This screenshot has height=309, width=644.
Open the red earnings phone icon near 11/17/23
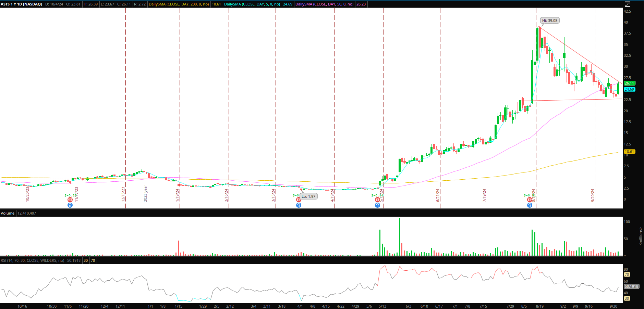[70, 200]
